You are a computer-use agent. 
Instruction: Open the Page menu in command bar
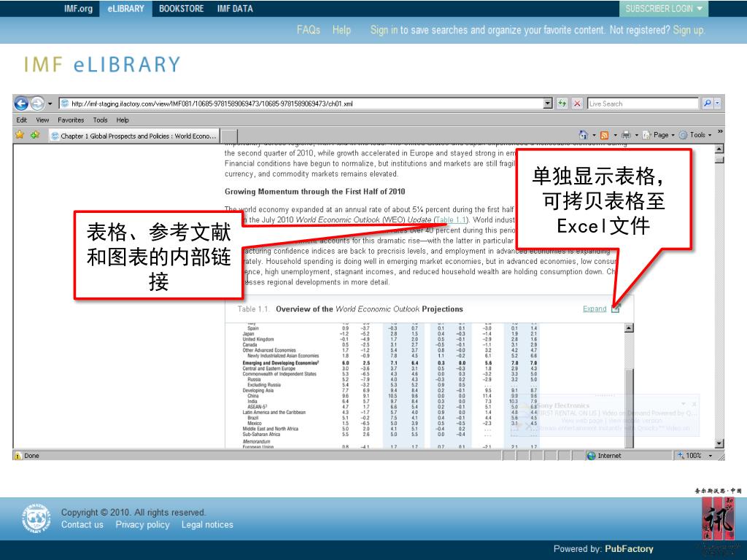tap(659, 135)
